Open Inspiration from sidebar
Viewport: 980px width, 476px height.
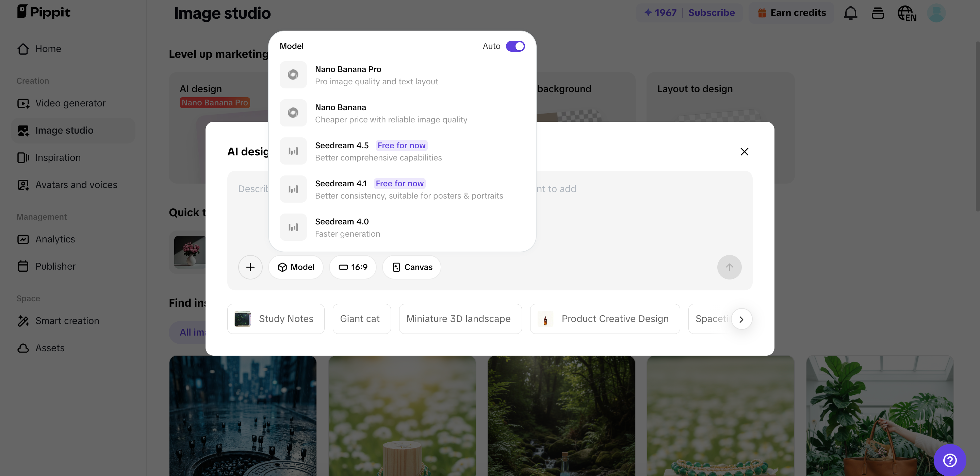[x=58, y=157]
